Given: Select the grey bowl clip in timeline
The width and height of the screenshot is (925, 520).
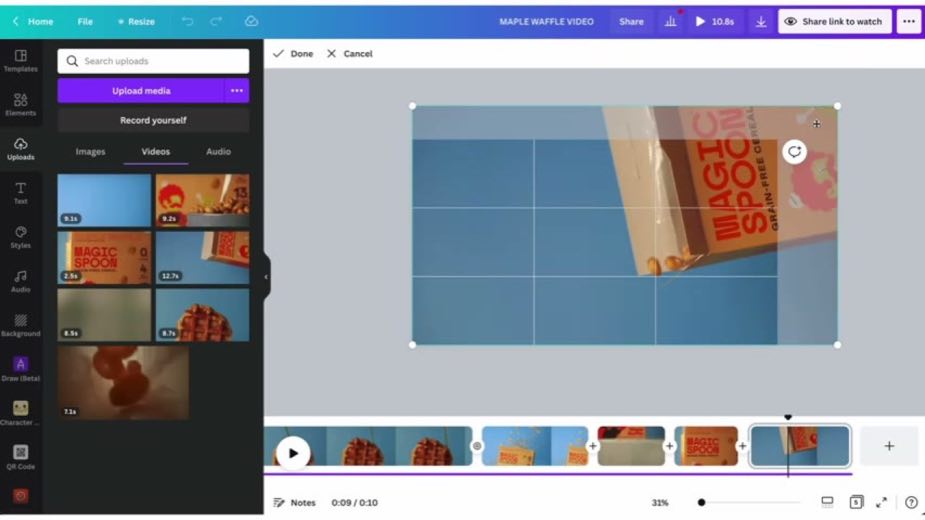Looking at the screenshot, I should (x=631, y=446).
